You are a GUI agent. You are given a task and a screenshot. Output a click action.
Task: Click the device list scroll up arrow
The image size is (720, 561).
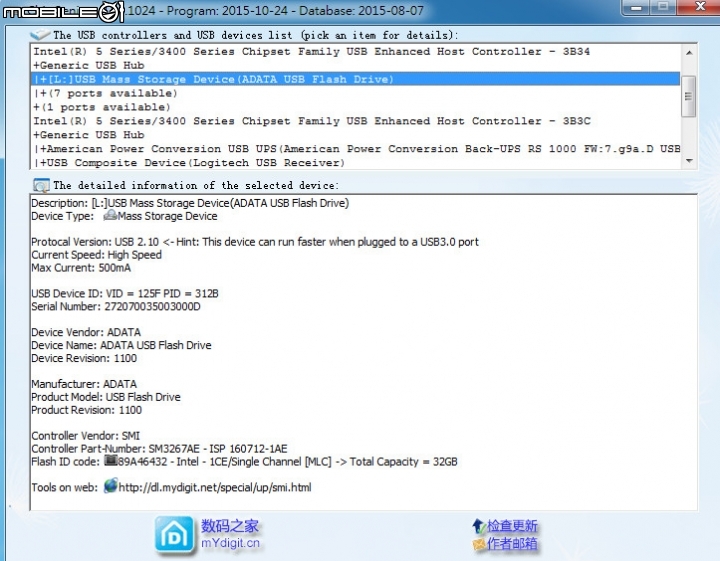(689, 53)
